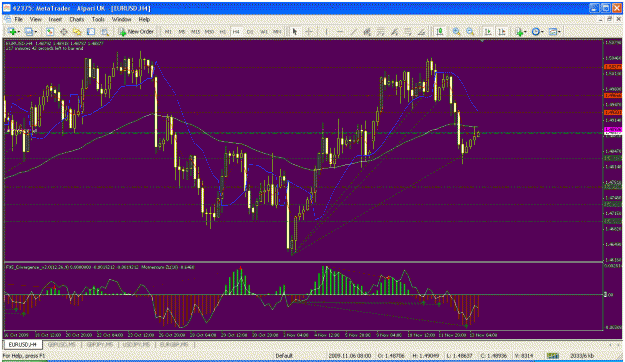Switch to the H1 timeframe
Image resolution: width=625 pixels, height=362 pixels.
(x=223, y=31)
